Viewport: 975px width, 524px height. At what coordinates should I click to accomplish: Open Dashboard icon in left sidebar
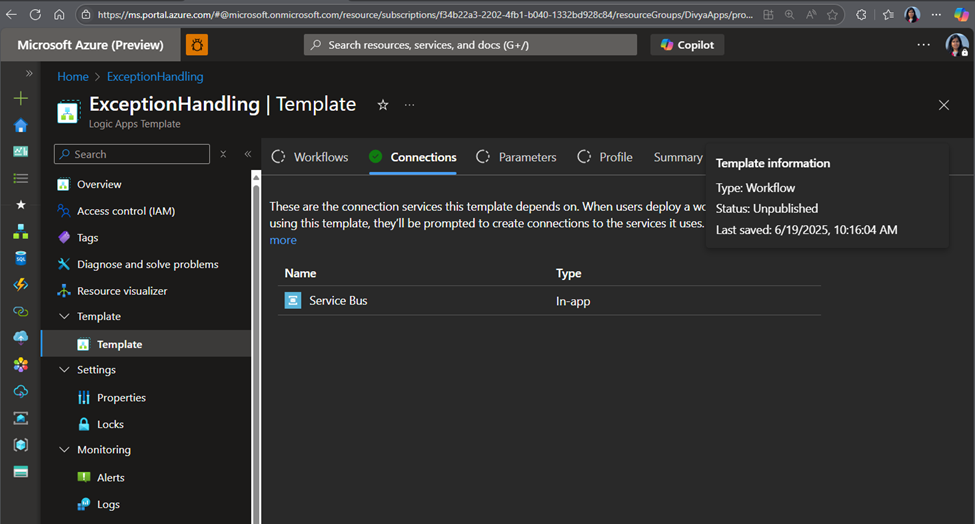21,151
